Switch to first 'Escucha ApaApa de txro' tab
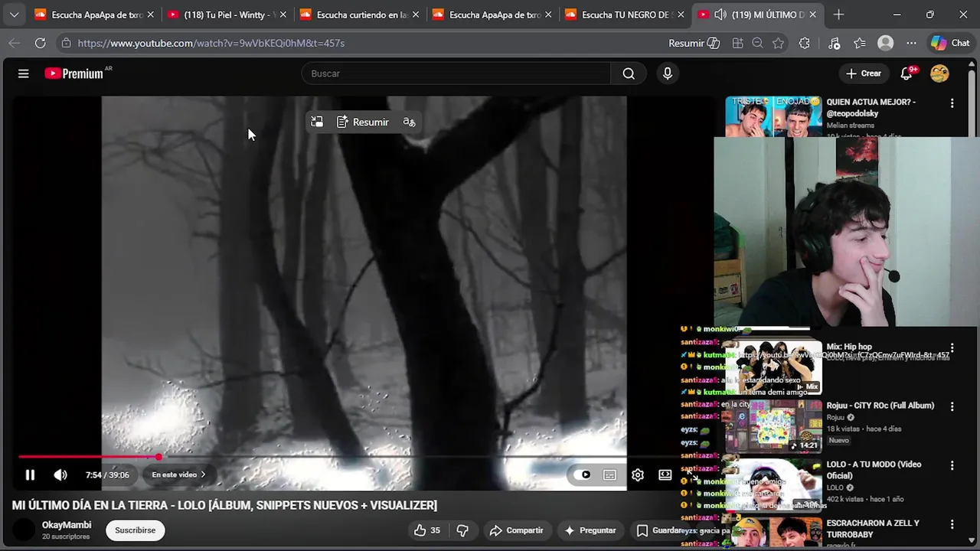The image size is (980, 551). pyautogui.click(x=93, y=15)
